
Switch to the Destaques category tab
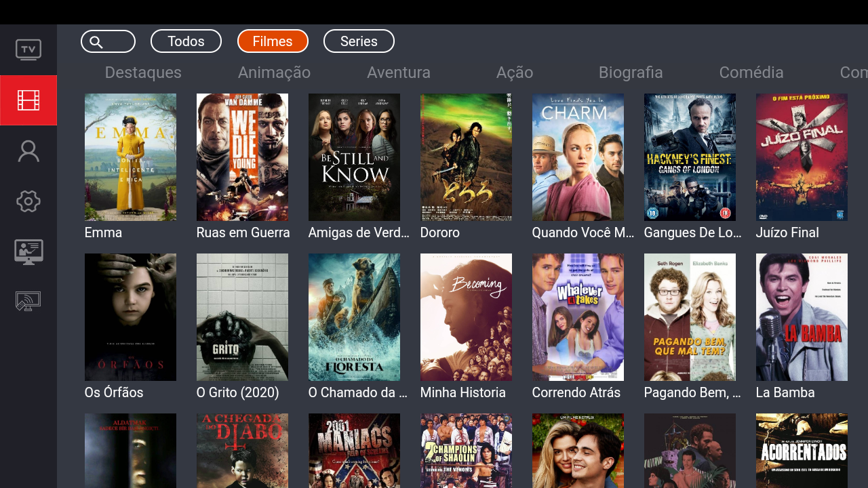click(143, 73)
